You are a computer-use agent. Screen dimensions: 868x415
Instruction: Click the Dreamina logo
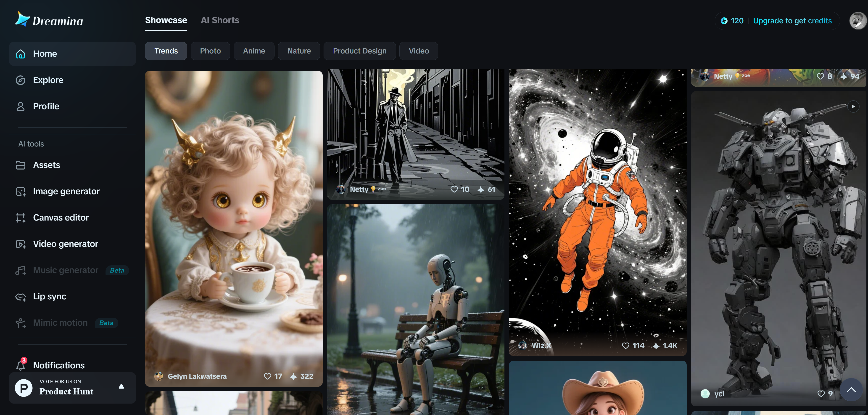tap(49, 20)
